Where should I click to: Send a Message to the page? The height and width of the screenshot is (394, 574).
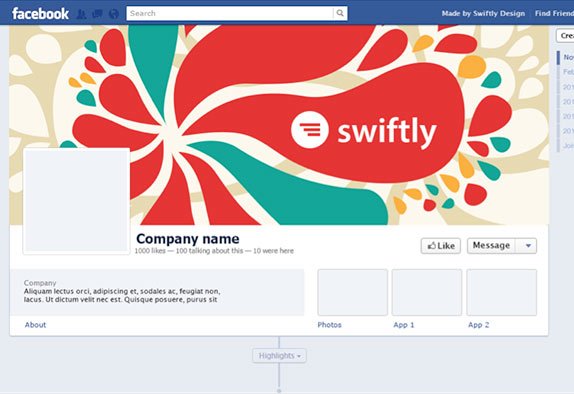[491, 245]
